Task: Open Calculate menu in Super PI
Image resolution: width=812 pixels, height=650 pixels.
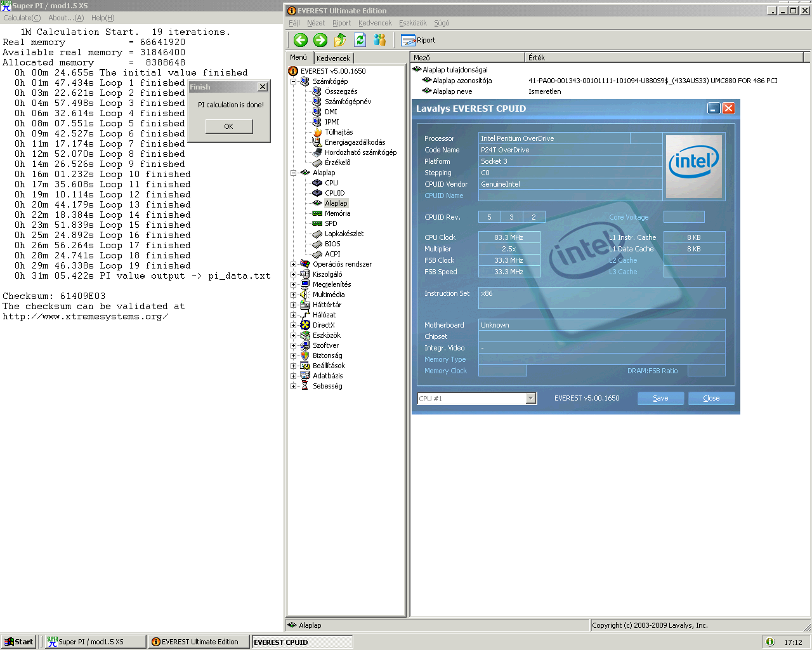Action: point(22,18)
